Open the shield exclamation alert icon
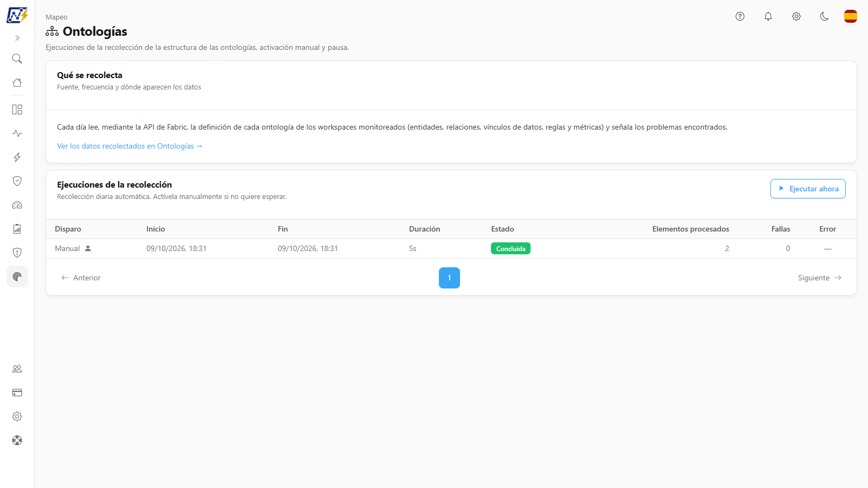Screen dimensions: 868x488 point(17,253)
